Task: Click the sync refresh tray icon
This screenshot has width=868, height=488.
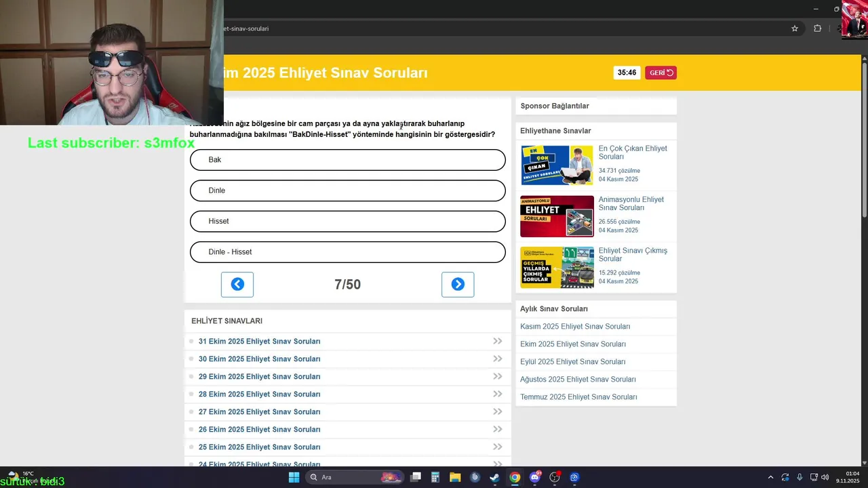Action: coord(785,477)
